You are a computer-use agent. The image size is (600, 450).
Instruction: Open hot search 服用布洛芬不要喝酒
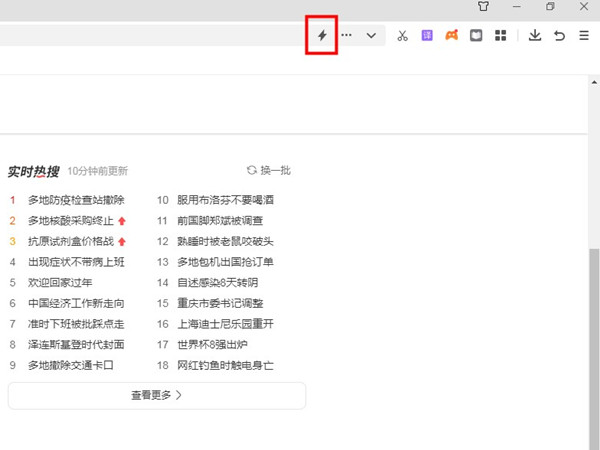[225, 200]
